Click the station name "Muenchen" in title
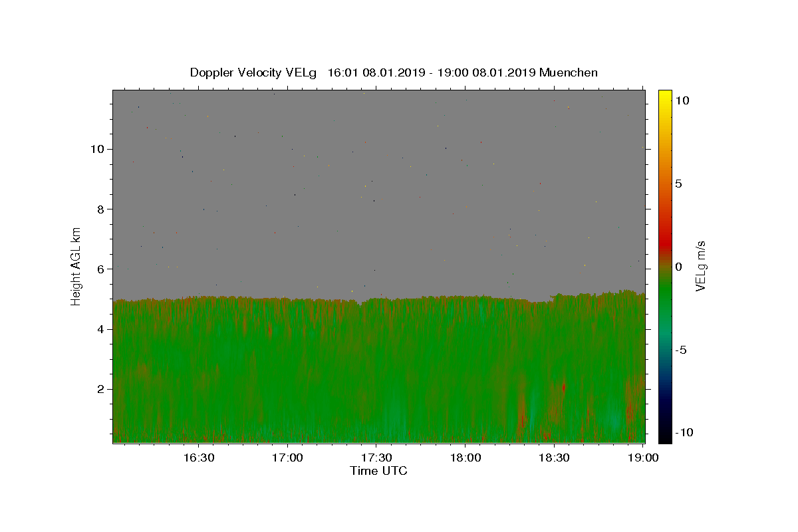The height and width of the screenshot is (532, 798). [569, 72]
